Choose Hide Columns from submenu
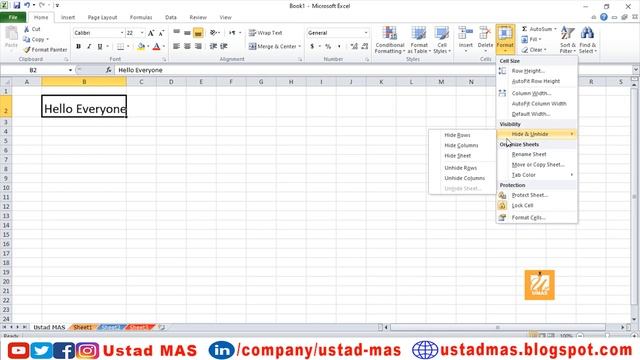The width and height of the screenshot is (640, 360). tap(462, 145)
